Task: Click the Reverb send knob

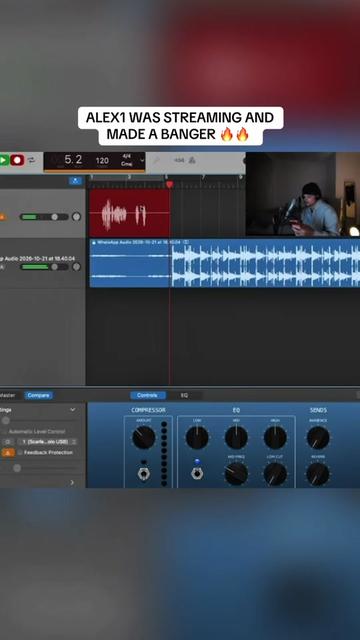Action: pos(318,473)
